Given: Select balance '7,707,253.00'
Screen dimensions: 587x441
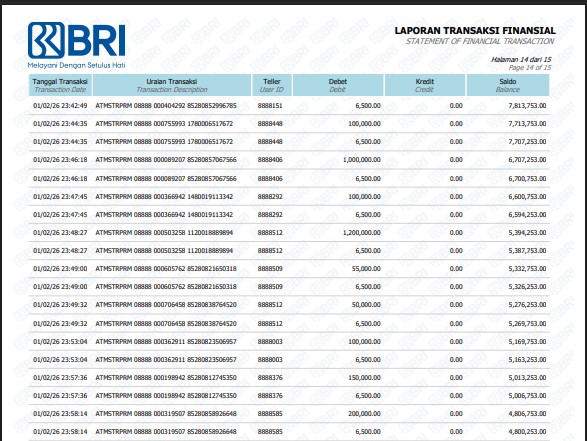Looking at the screenshot, I should (x=527, y=142).
